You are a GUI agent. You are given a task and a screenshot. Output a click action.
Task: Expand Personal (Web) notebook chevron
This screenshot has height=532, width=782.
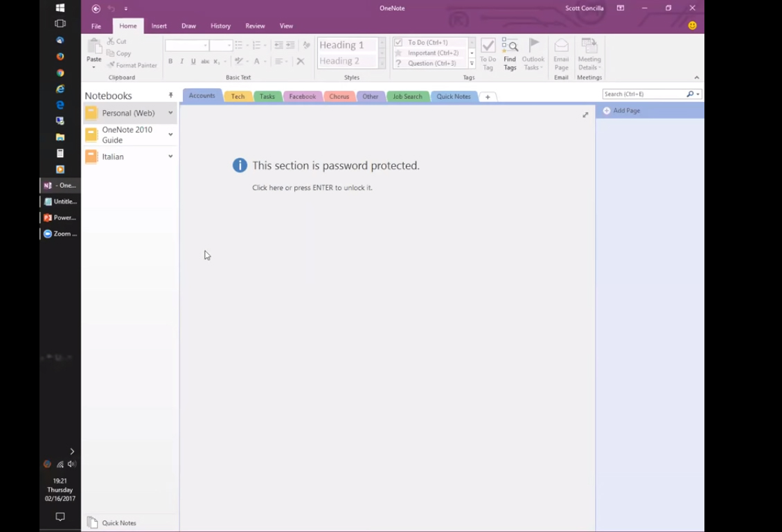[170, 113]
